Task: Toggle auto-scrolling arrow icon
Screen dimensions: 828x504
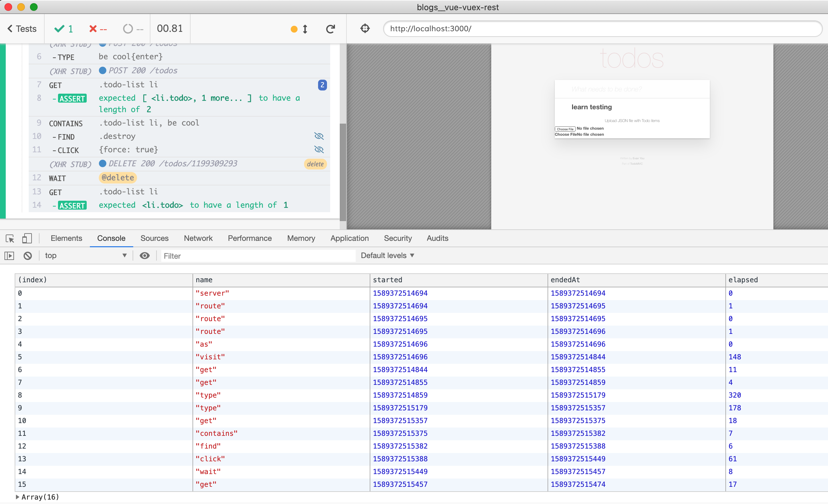Action: (305, 29)
